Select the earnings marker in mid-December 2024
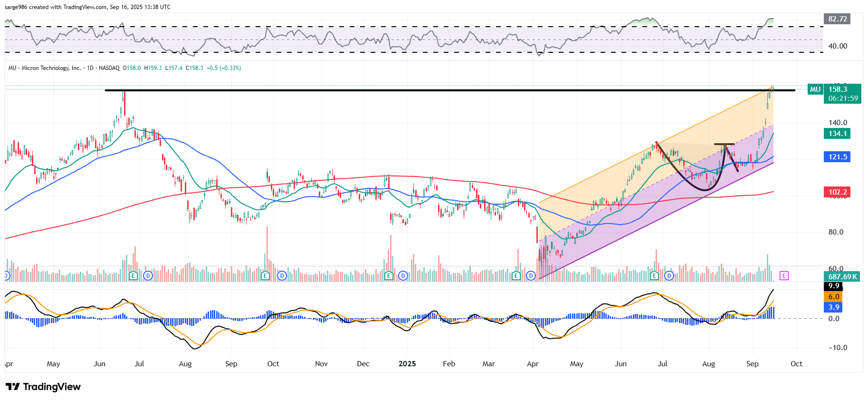 389,275
